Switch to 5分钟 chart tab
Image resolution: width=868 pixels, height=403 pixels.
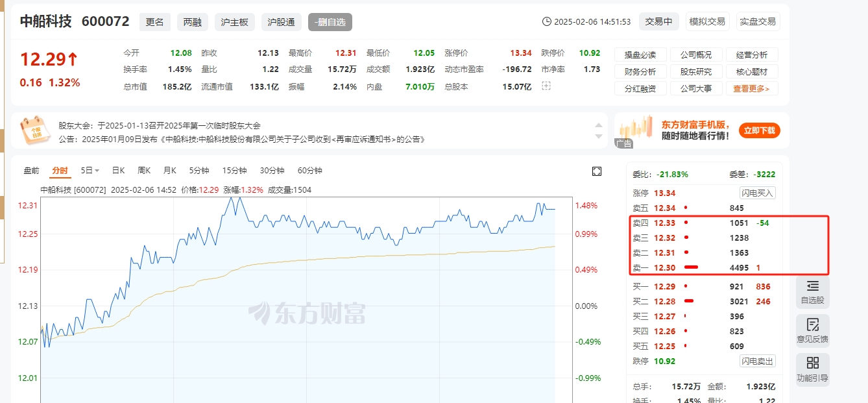(199, 171)
